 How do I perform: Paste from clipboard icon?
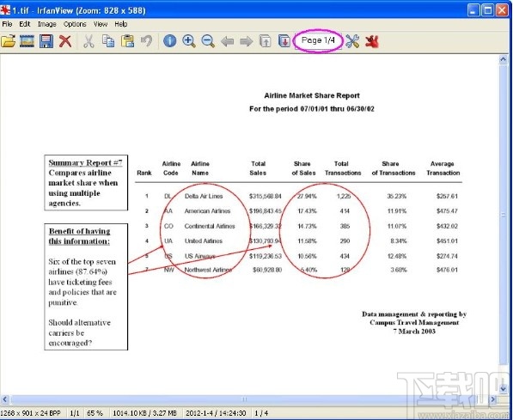pos(127,41)
